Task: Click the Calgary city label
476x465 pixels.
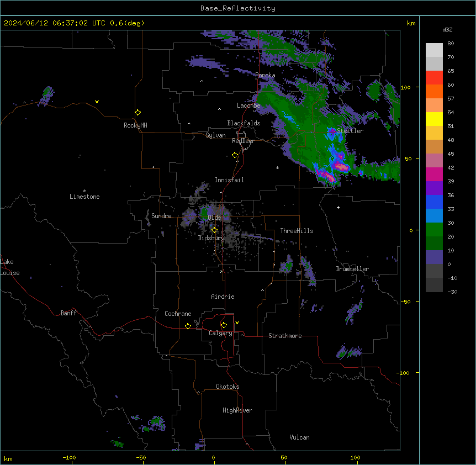Action: (x=220, y=333)
